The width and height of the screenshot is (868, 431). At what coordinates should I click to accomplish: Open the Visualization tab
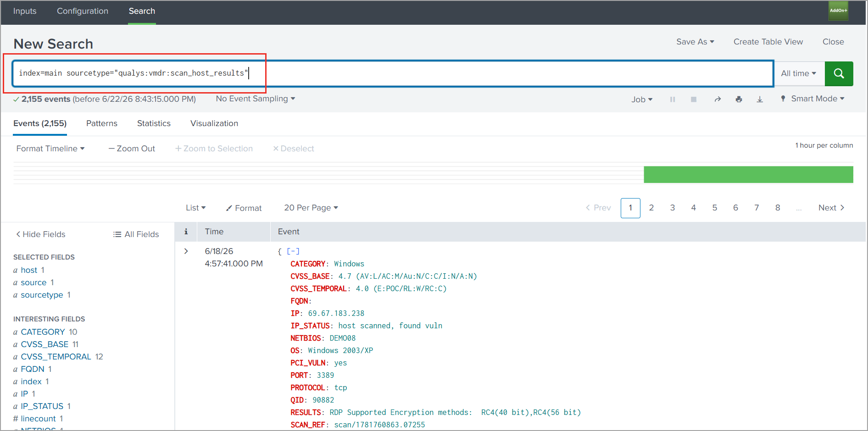214,123
